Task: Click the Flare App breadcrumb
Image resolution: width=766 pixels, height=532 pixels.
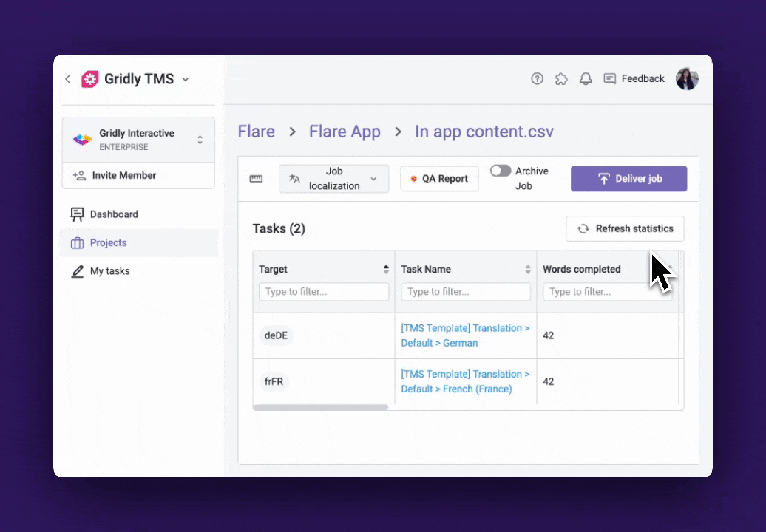Action: coord(345,132)
